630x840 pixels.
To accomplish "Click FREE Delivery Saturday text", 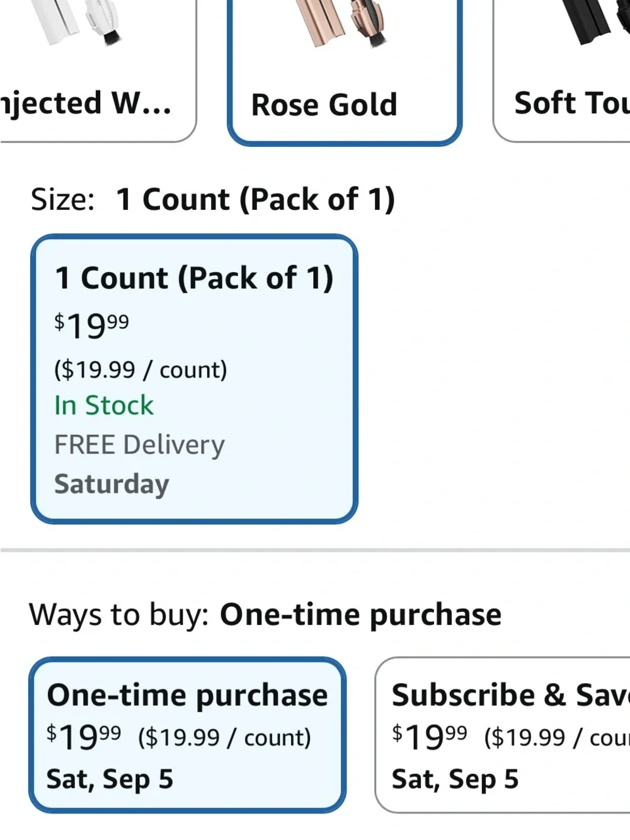I will pyautogui.click(x=139, y=464).
